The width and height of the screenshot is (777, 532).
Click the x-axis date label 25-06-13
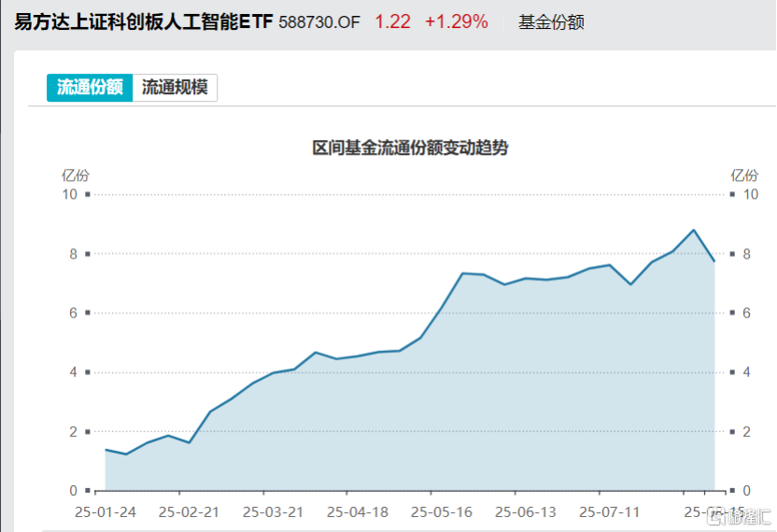click(x=525, y=511)
